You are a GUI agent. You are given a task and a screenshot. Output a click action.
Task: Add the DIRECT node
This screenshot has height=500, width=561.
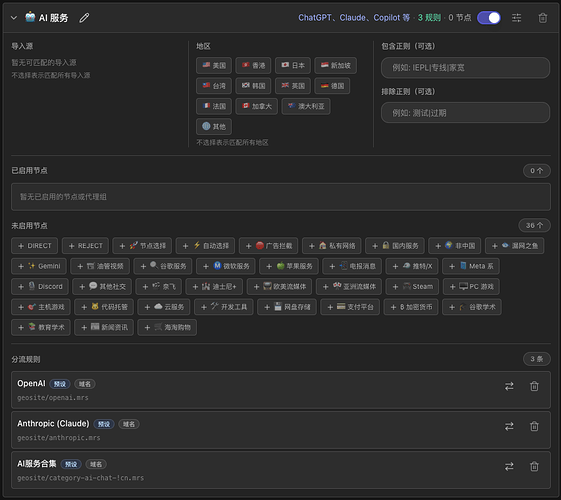[x=34, y=246]
